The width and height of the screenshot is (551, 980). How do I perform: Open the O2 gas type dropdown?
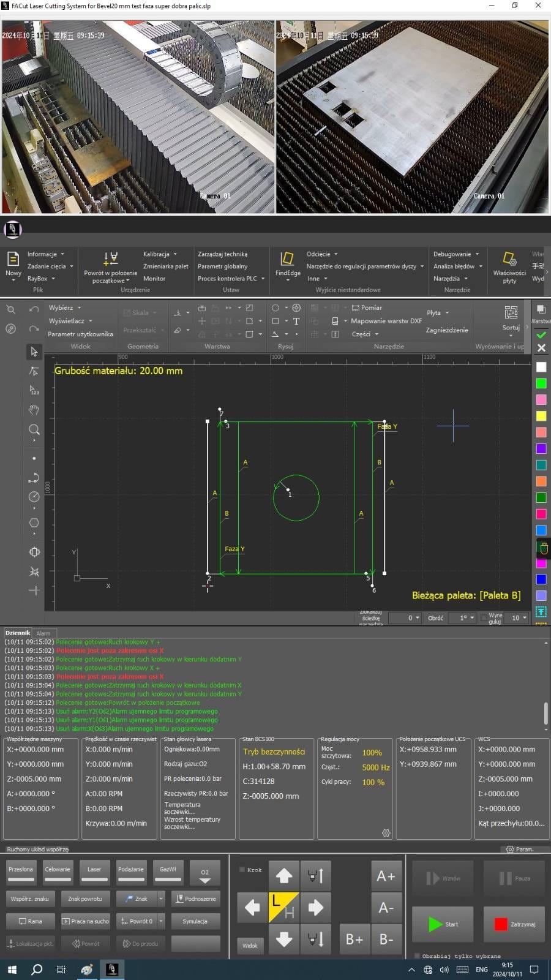point(205,875)
